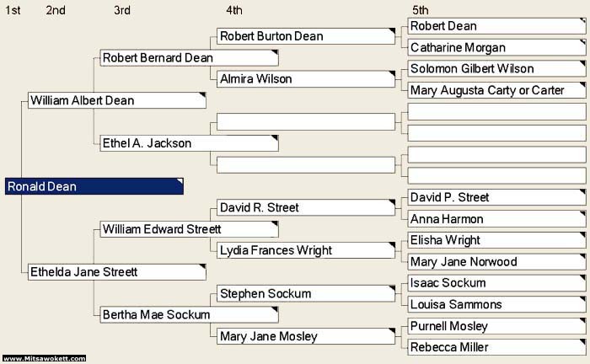Click the first empty fourth-generation box under Jackson
The image size is (590, 364).
tap(306, 122)
